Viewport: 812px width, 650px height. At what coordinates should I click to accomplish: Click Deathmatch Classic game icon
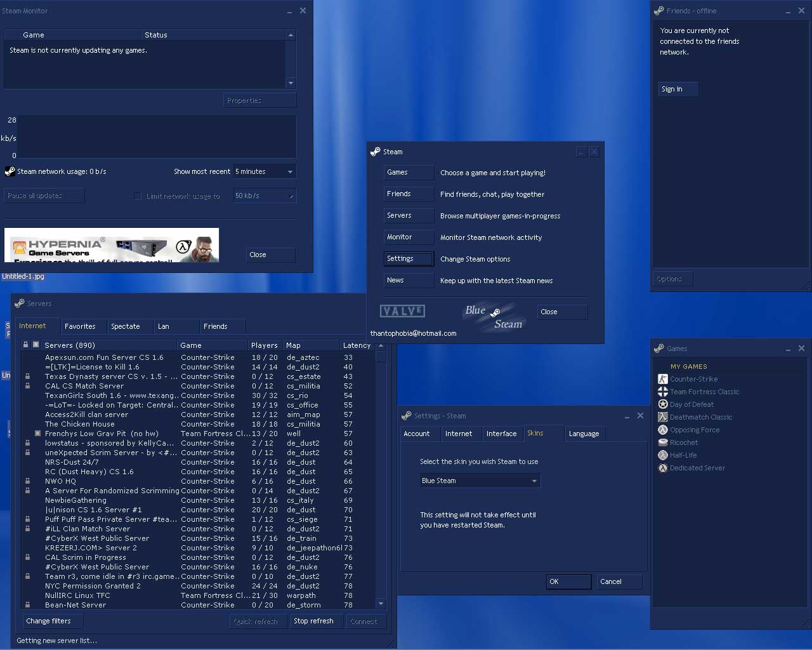(663, 417)
